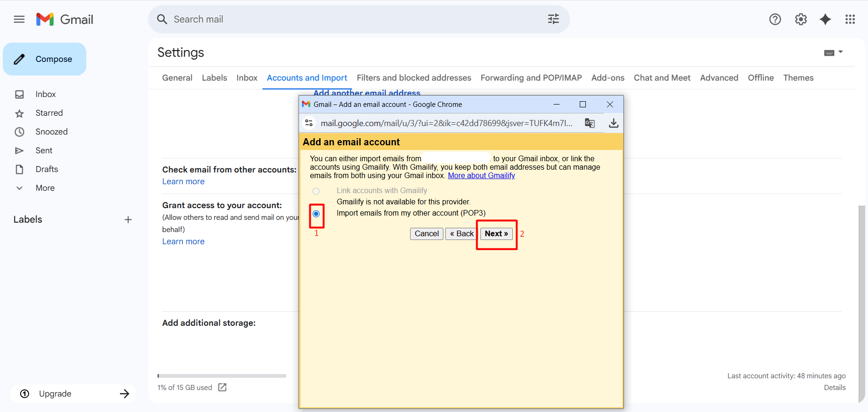Screen dimensions: 868x412
Task: Click the Drafts page icon
Action: [x=19, y=169]
